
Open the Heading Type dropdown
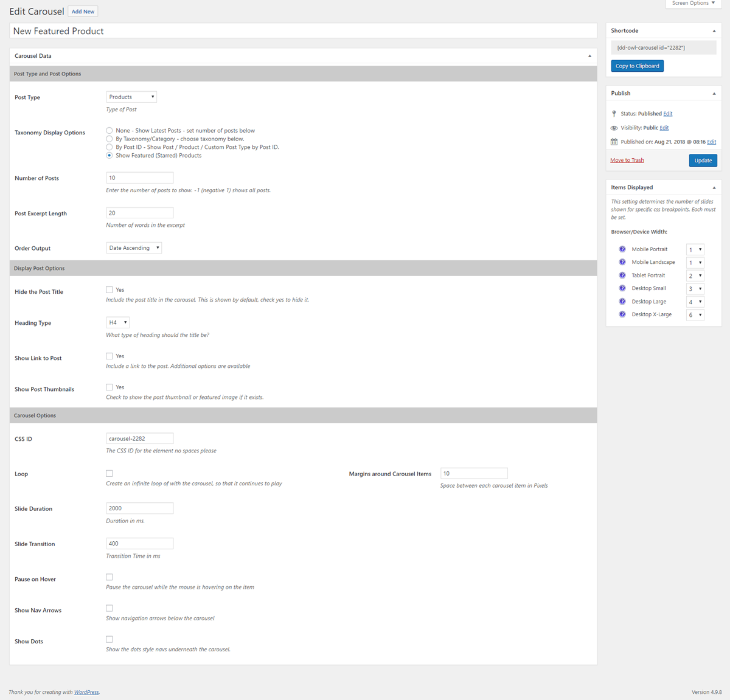tap(118, 322)
